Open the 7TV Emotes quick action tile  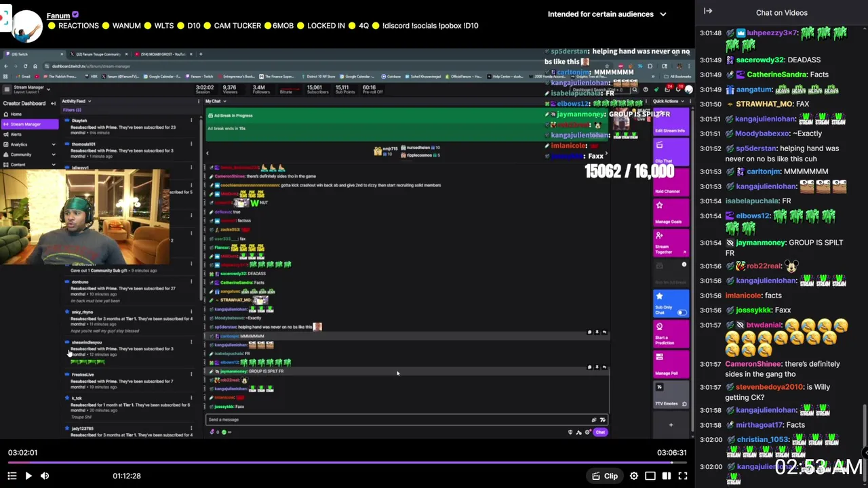pos(671,394)
